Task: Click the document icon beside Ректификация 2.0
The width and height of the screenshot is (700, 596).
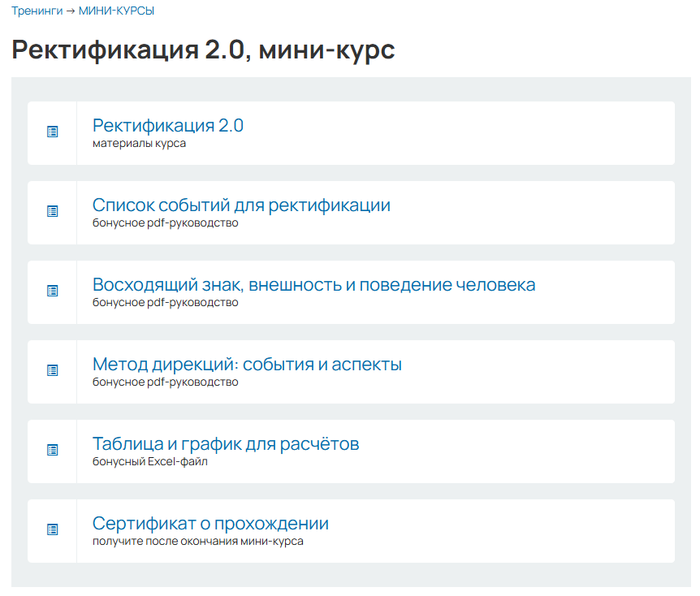Action: [53, 132]
